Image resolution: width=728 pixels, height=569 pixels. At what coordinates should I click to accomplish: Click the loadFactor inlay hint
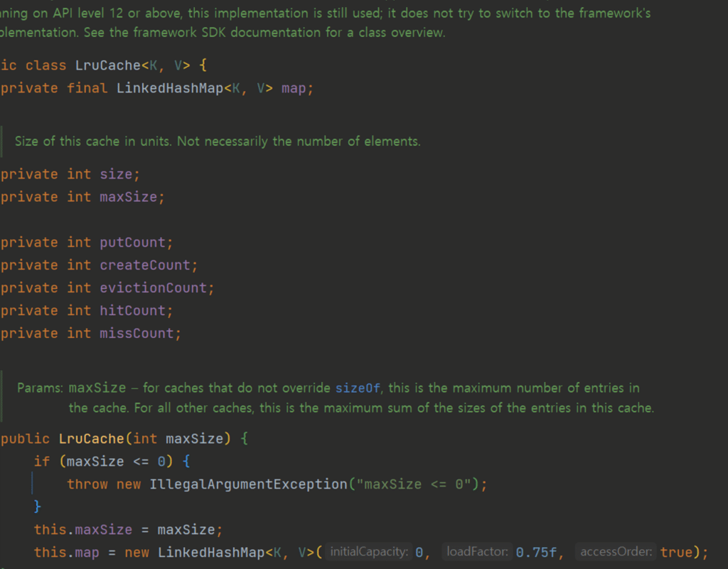point(476,552)
